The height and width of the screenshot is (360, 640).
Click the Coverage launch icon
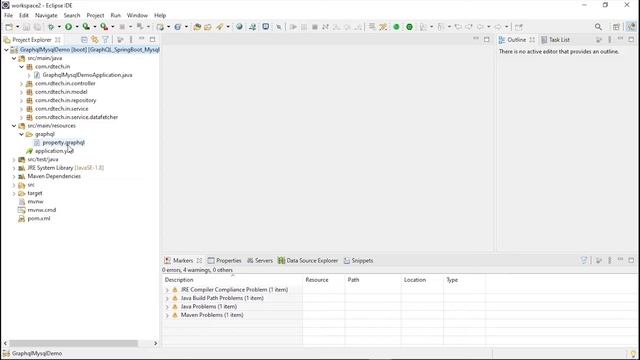(x=86, y=27)
